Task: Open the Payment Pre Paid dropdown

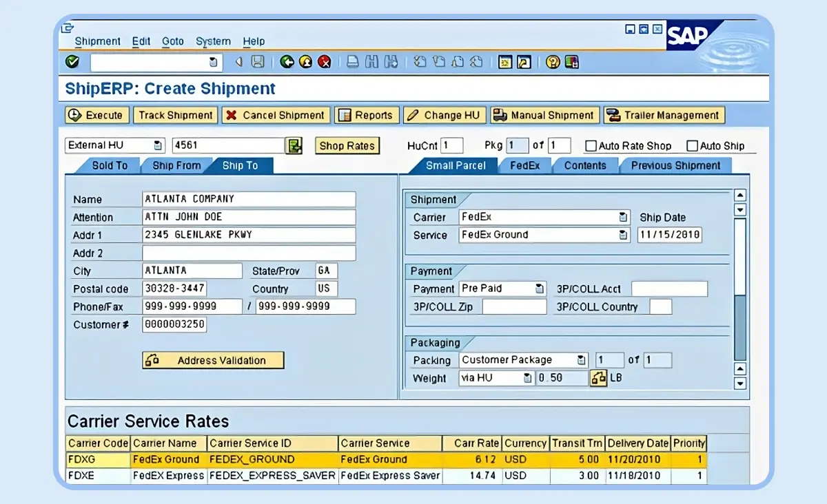Action: [x=540, y=288]
